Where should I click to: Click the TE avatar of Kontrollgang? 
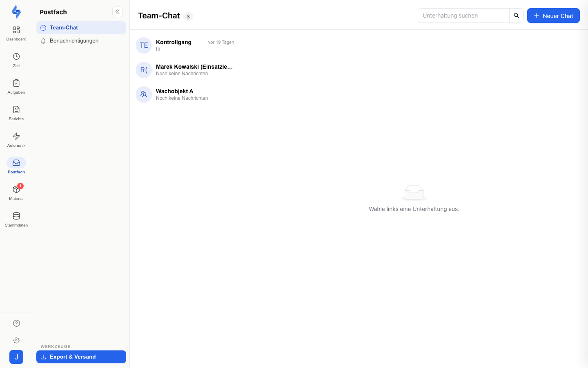pyautogui.click(x=144, y=45)
